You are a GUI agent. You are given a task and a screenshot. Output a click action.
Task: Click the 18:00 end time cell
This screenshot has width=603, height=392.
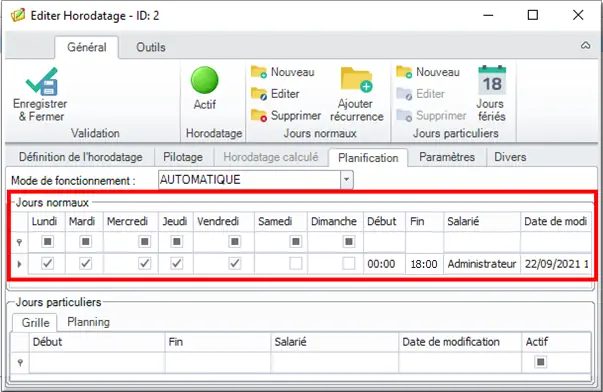click(x=424, y=264)
